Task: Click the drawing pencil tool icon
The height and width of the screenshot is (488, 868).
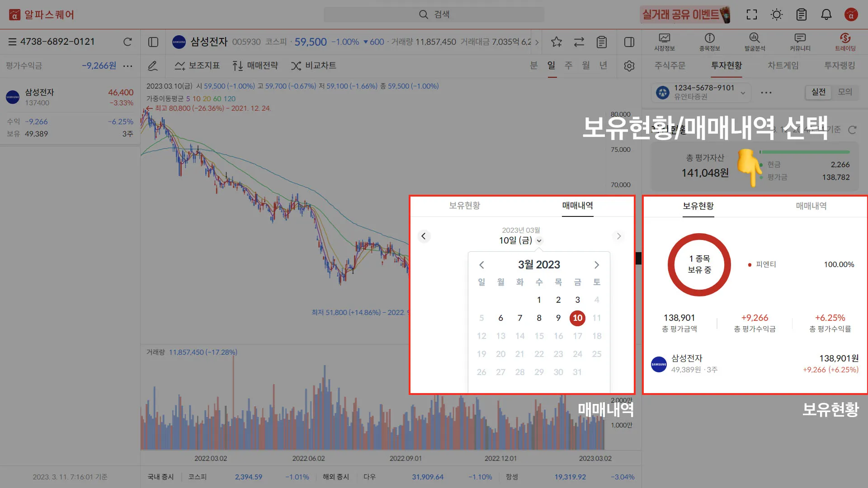Action: tap(153, 66)
